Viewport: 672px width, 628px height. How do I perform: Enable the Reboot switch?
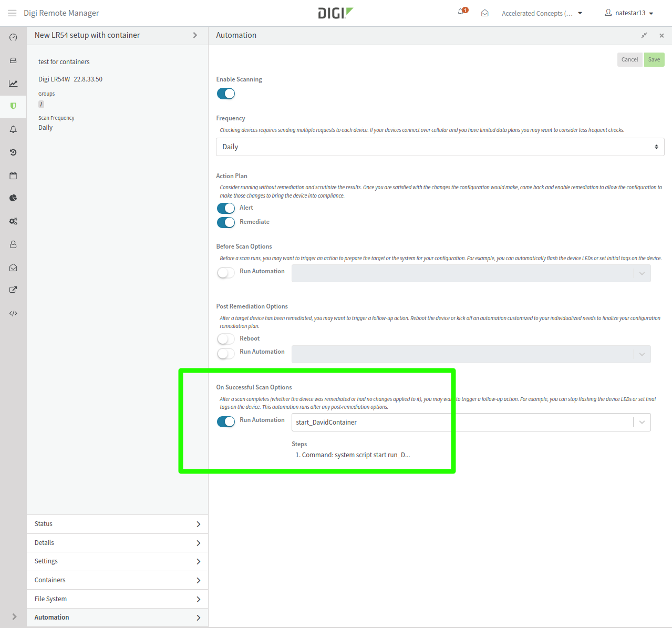pyautogui.click(x=226, y=339)
